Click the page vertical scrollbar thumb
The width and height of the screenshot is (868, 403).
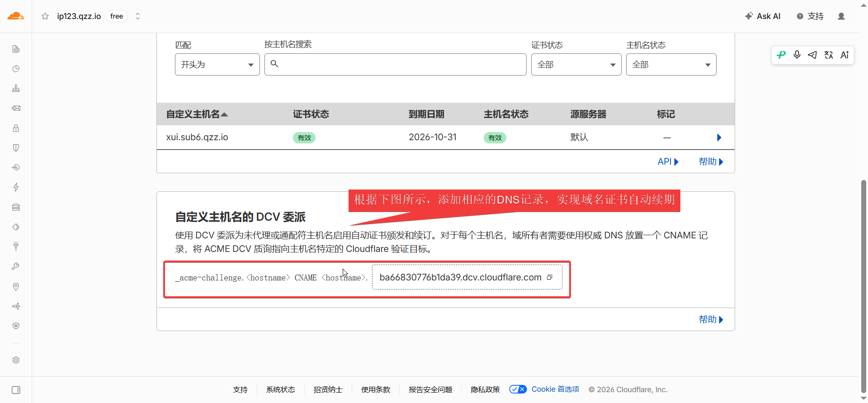pos(863,287)
